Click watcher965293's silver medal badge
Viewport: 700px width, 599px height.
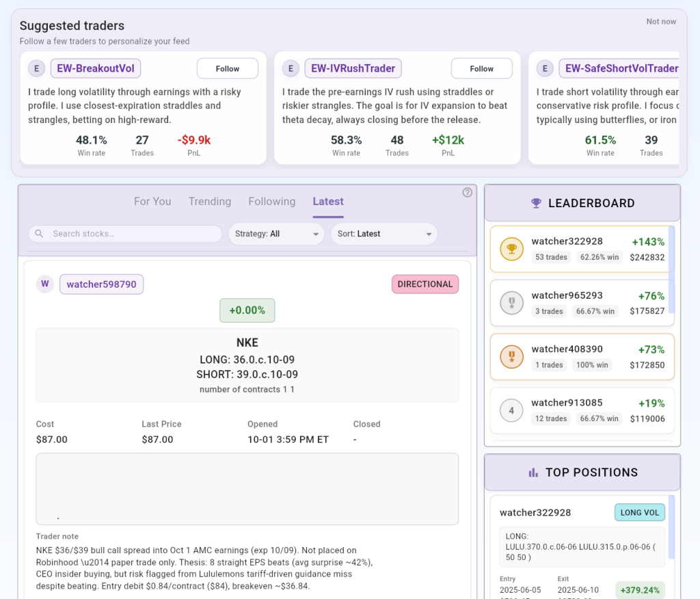(511, 303)
